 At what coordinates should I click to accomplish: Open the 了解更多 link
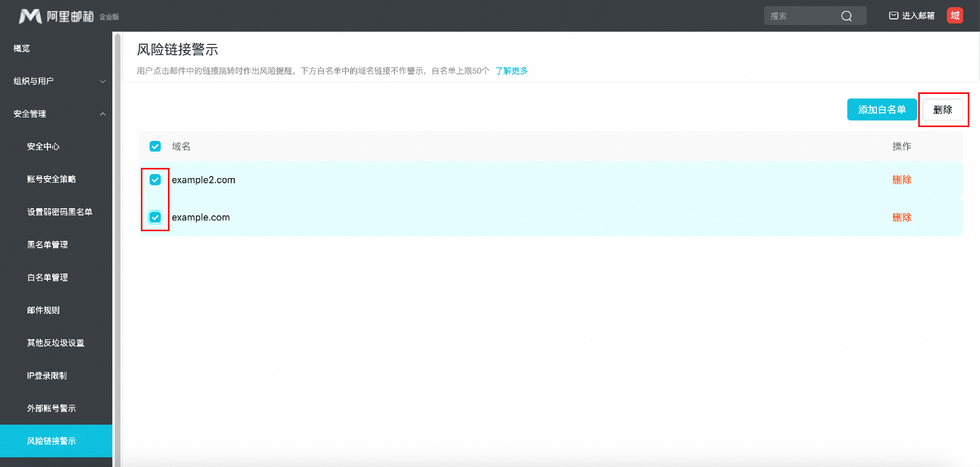[x=511, y=71]
